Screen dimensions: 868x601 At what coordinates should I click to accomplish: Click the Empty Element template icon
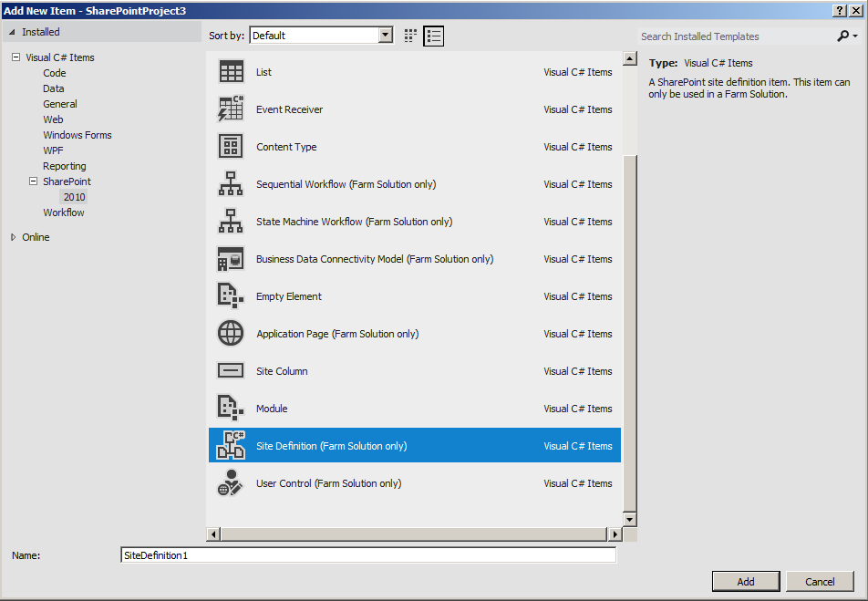231,296
